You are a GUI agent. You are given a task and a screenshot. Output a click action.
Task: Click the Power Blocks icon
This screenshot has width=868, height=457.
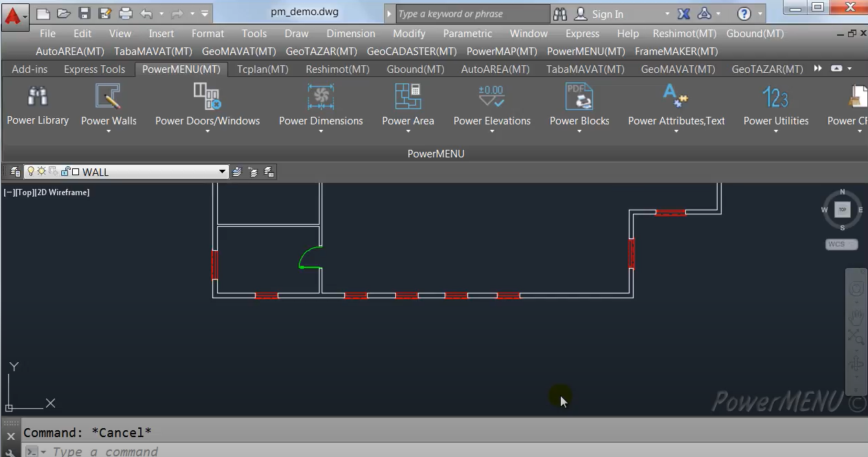[x=579, y=96]
